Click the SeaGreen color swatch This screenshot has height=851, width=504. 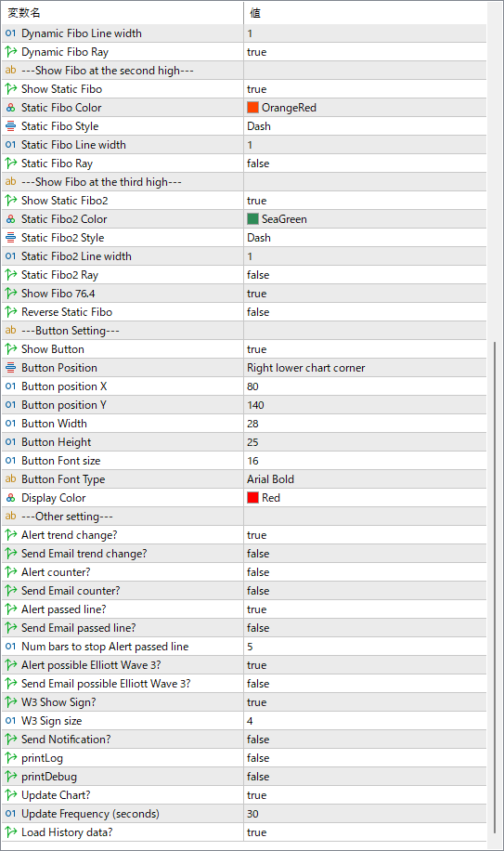click(x=252, y=219)
